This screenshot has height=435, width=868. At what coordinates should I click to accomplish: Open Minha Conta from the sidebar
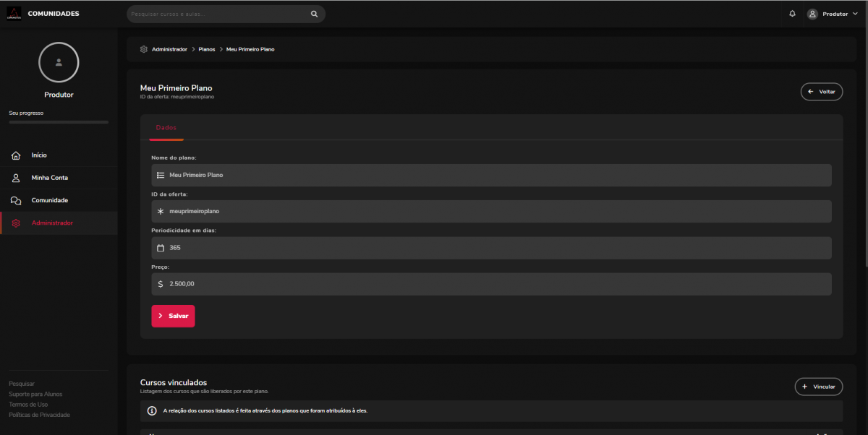coord(49,178)
